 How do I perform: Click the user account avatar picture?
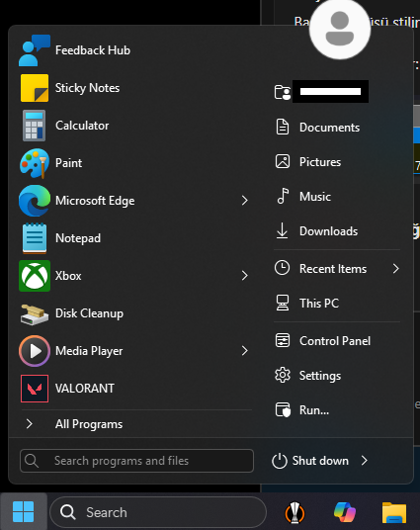(x=340, y=29)
